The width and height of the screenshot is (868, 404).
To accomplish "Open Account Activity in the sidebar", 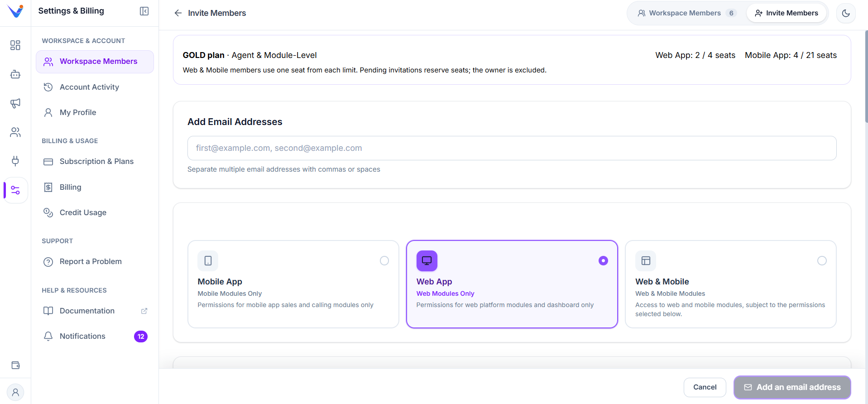I will (95, 87).
